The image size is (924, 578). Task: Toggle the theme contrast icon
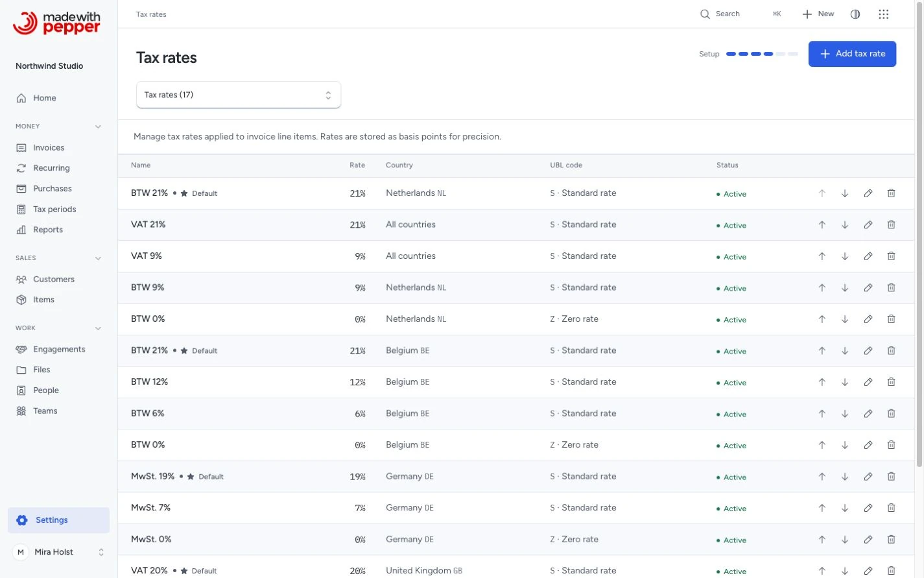pos(855,14)
